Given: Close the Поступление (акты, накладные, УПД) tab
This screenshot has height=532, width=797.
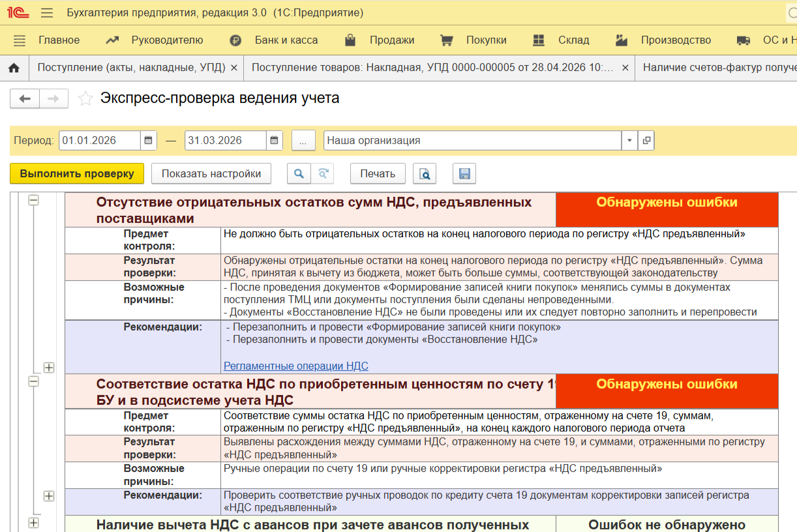Looking at the screenshot, I should pos(234,67).
